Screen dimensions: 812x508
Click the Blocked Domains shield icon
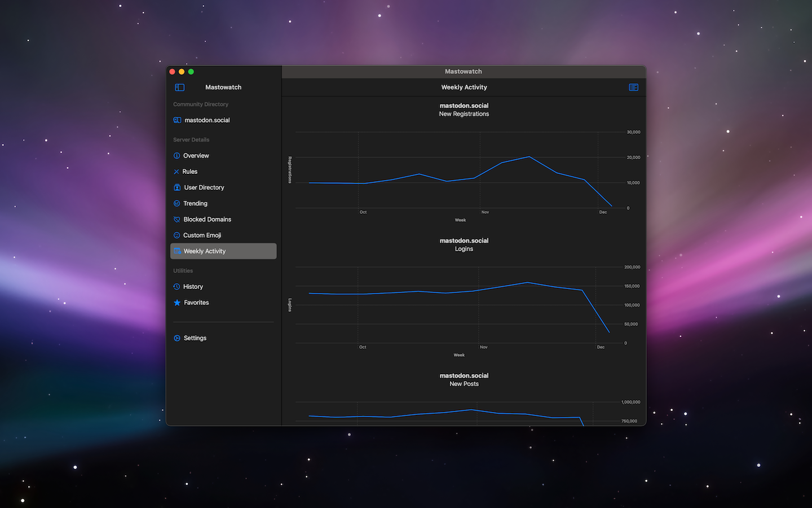click(176, 220)
